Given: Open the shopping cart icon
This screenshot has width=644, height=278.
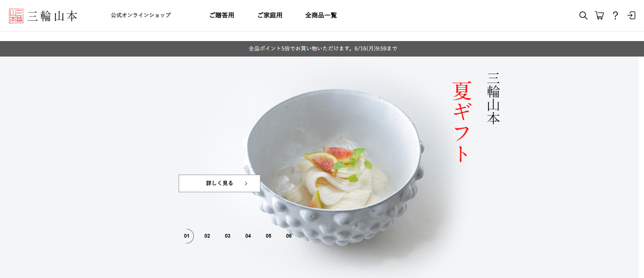Looking at the screenshot, I should 599,15.
